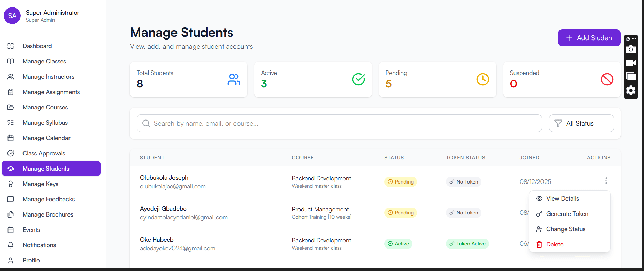Click the Token Active badge for Oke Habeeb
The image size is (644, 271).
coord(467,244)
